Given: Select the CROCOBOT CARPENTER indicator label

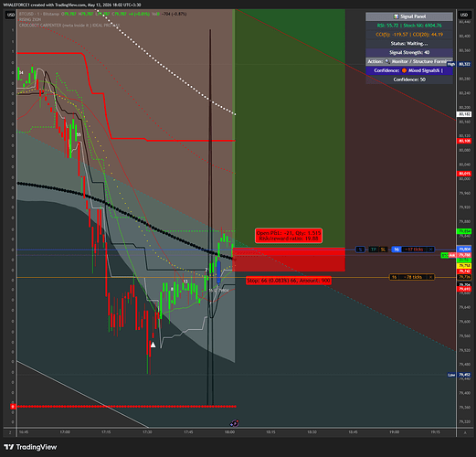Looking at the screenshot, I should 69,26.
